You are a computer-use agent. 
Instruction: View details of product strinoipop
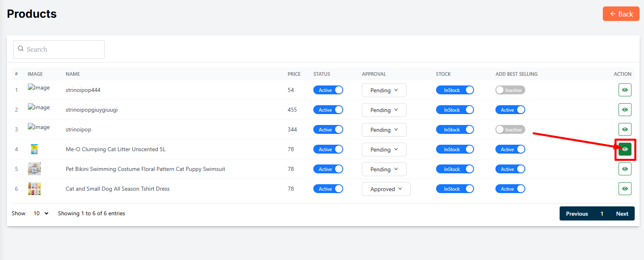coord(625,129)
